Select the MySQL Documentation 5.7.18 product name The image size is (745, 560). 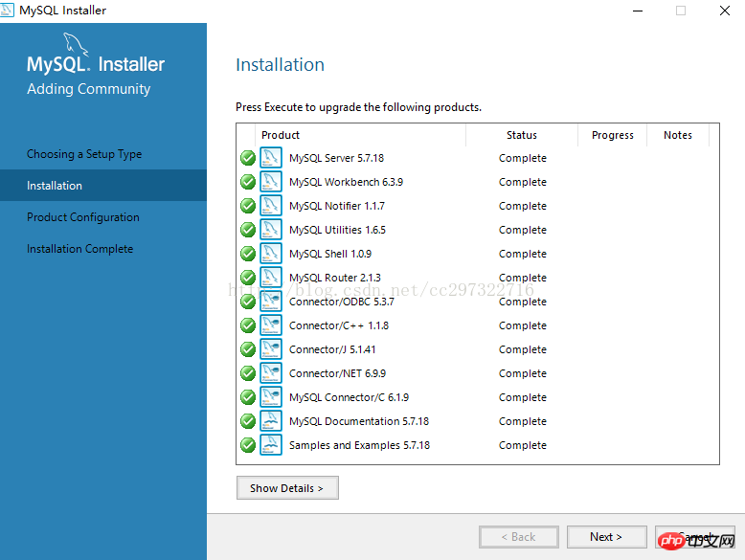coord(359,421)
